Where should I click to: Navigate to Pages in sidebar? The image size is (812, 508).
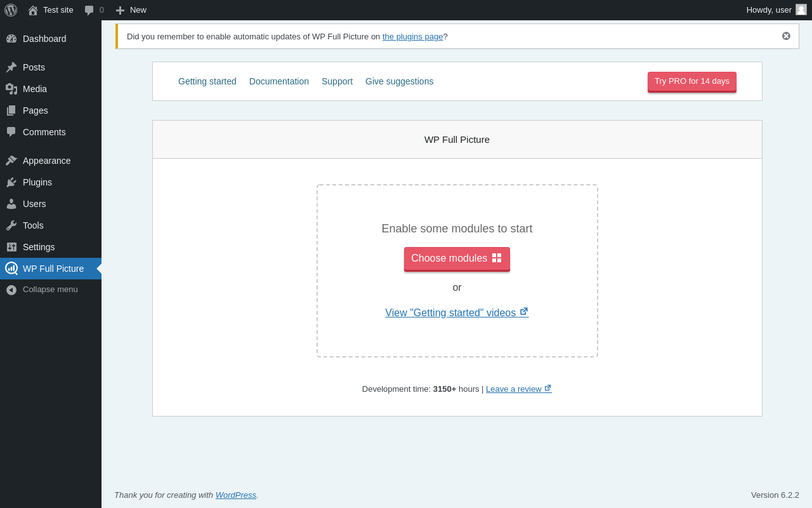click(51, 110)
